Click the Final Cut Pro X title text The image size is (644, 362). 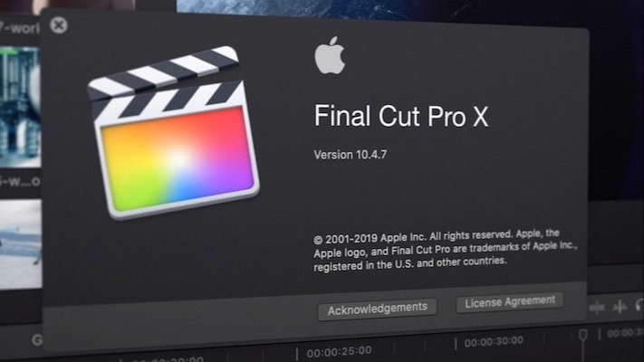click(401, 116)
